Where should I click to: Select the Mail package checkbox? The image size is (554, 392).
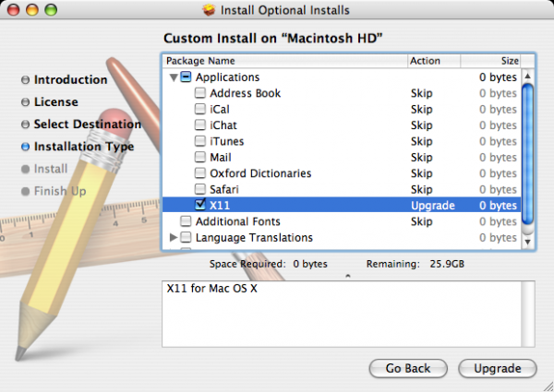tap(200, 157)
